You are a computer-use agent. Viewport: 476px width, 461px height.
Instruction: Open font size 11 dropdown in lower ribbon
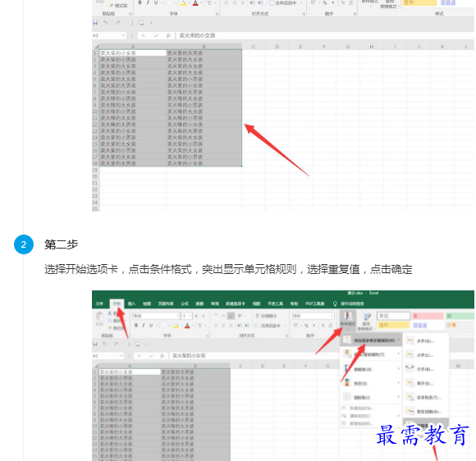click(190, 316)
